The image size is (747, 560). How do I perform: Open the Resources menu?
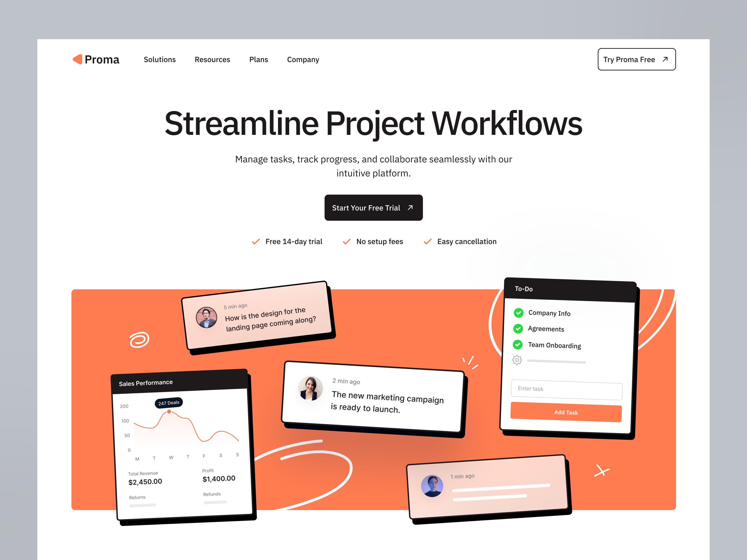[x=212, y=59]
